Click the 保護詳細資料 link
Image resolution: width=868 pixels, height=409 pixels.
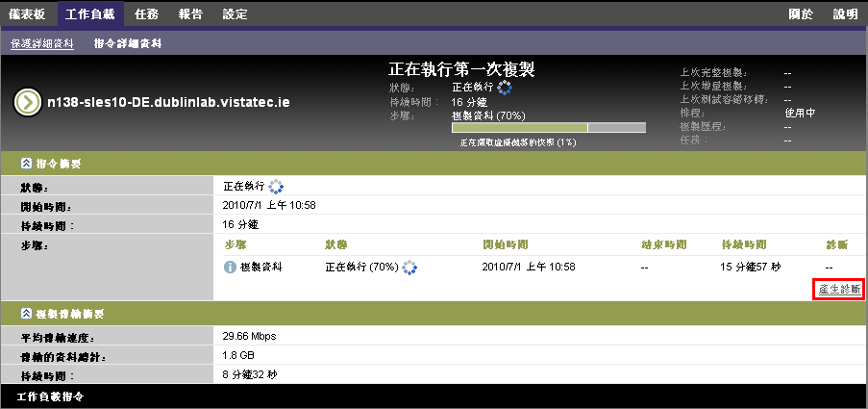tap(42, 44)
